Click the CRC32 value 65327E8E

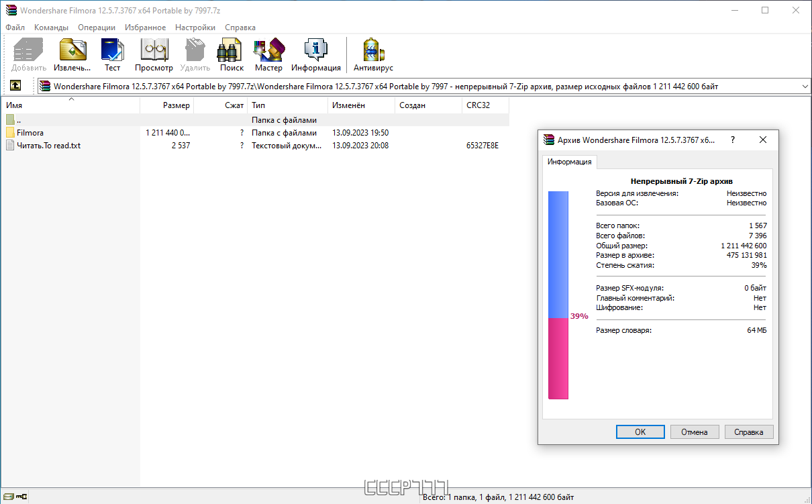[x=483, y=145]
